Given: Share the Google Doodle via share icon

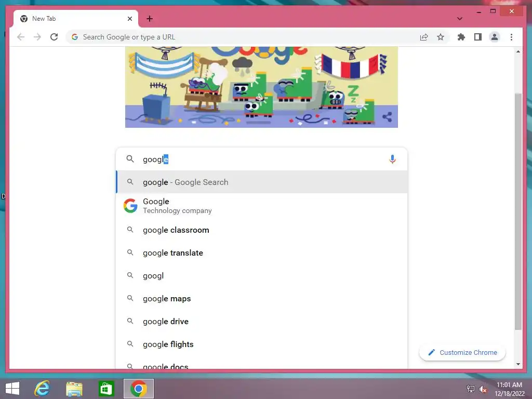Looking at the screenshot, I should pos(387,117).
